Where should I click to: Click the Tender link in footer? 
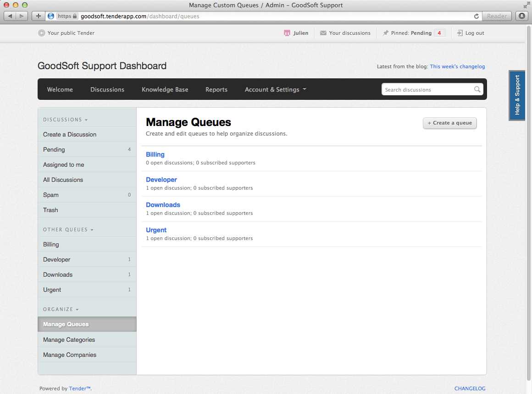[80, 388]
